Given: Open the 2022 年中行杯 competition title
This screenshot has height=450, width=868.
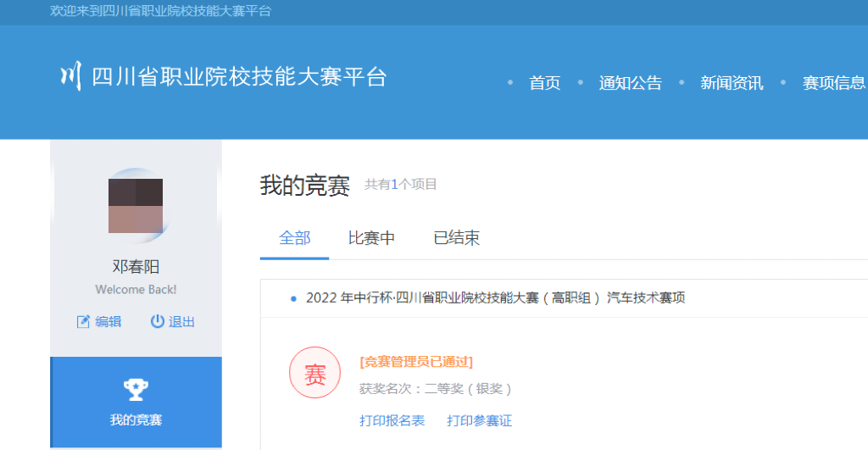Looking at the screenshot, I should pos(495,297).
